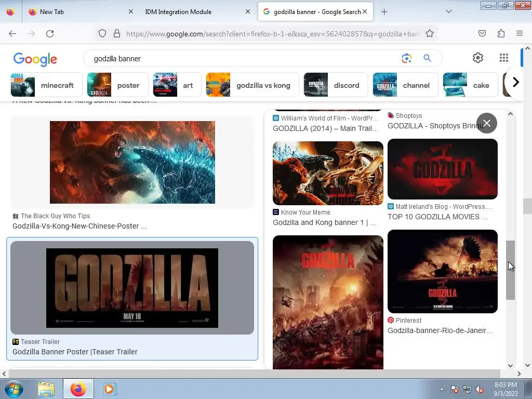This screenshot has height=399, width=532.
Task: Open Godzilla and Kong banner 1 link
Action: click(325, 222)
